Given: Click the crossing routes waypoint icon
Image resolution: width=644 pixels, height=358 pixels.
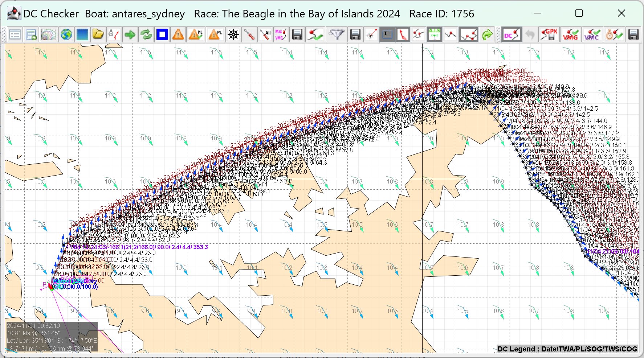Looking at the screenshot, I should click(x=418, y=35).
